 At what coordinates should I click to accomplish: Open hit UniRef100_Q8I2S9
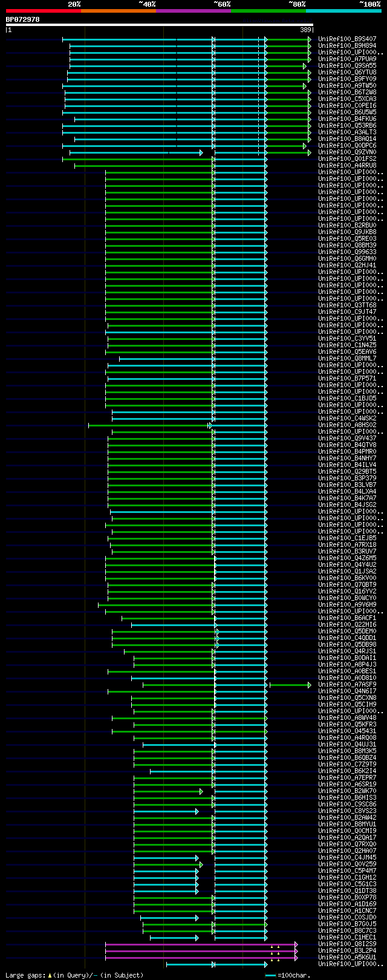[x=347, y=944]
